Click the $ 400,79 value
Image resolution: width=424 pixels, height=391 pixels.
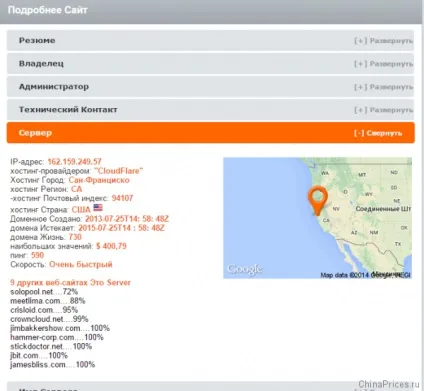pos(111,246)
